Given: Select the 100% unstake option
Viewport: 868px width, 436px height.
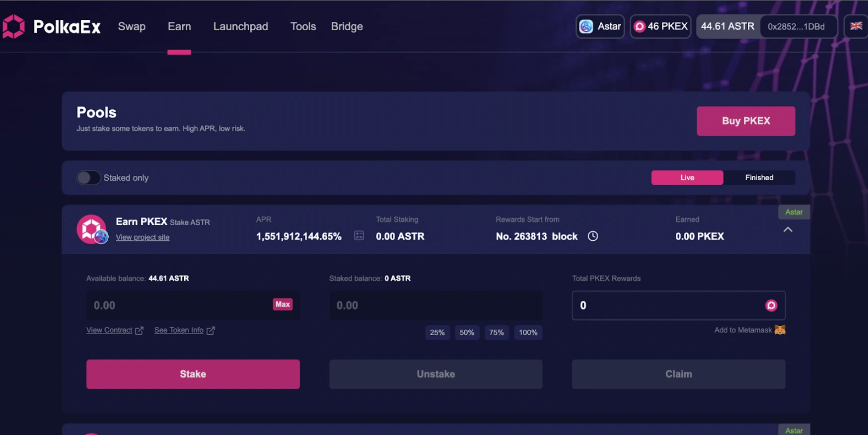Looking at the screenshot, I should pos(528,333).
